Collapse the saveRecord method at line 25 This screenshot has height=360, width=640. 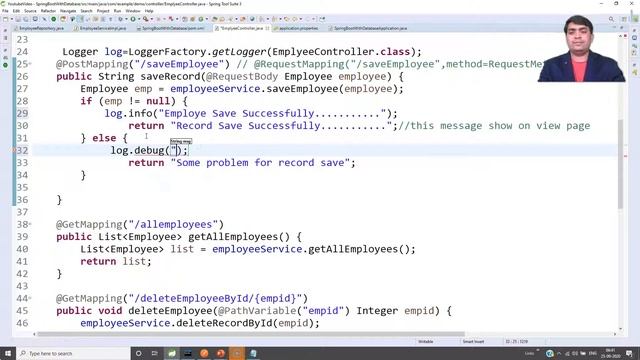click(30, 64)
